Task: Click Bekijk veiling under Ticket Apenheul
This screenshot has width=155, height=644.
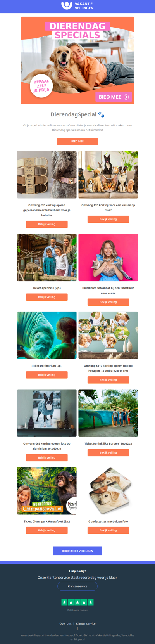Action: (47, 297)
